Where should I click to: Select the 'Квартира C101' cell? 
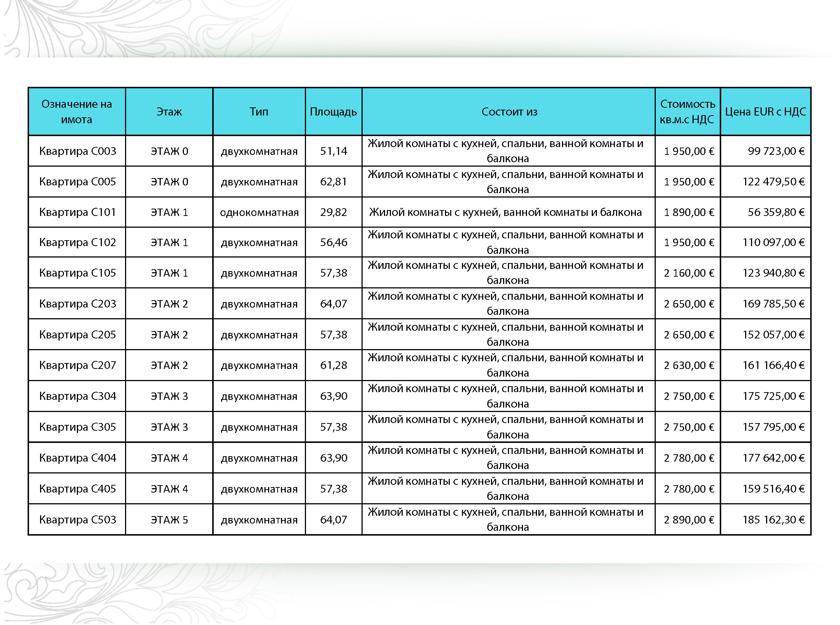pos(78,212)
